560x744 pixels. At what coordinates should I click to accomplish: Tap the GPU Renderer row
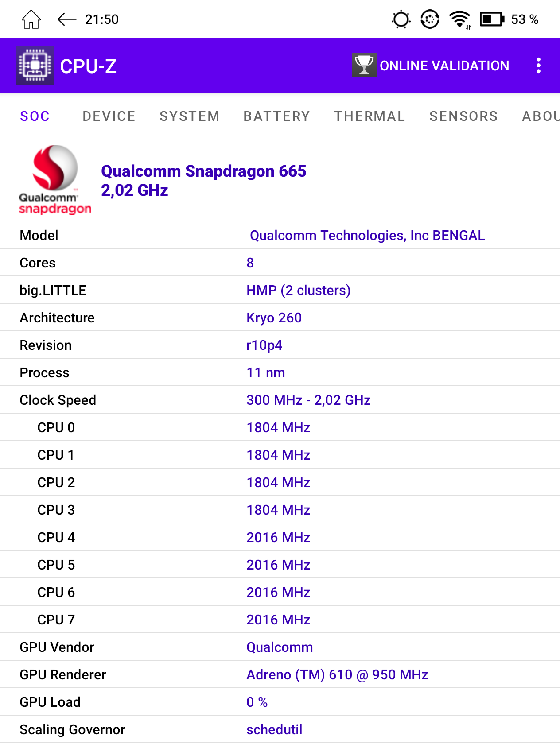[280, 674]
